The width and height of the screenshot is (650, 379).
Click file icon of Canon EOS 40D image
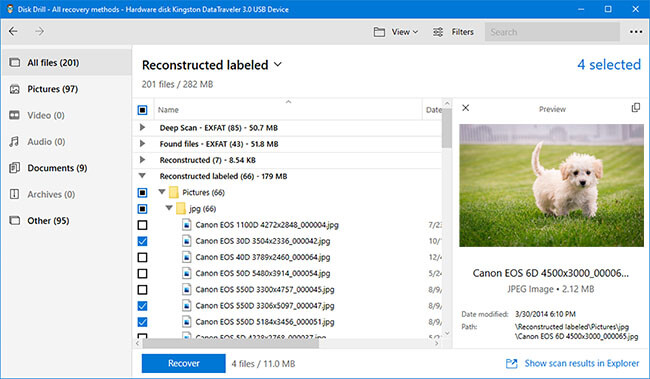(x=187, y=257)
